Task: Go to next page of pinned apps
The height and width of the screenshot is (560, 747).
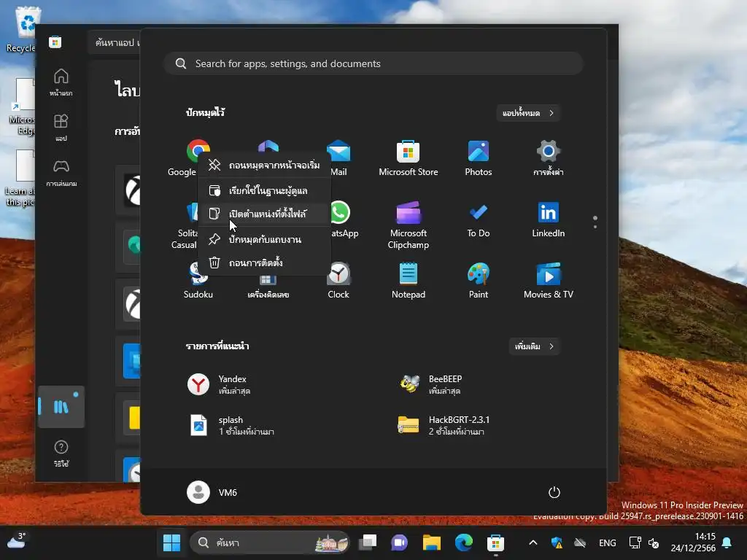Action: point(595,227)
